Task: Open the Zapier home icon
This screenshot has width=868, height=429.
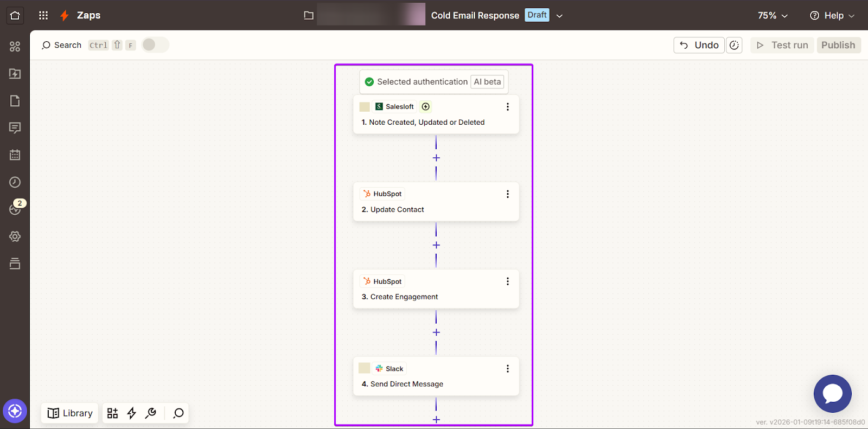Action: (x=15, y=15)
